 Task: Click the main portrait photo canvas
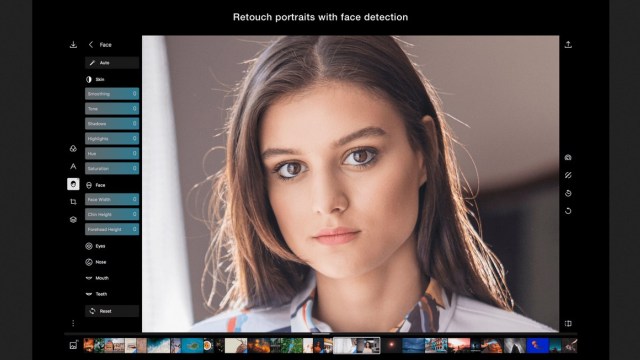[350, 184]
